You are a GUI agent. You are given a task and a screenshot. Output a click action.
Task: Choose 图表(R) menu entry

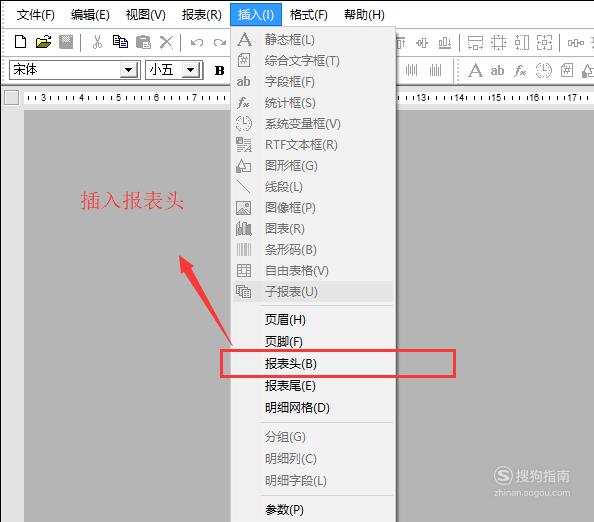pyautogui.click(x=313, y=229)
